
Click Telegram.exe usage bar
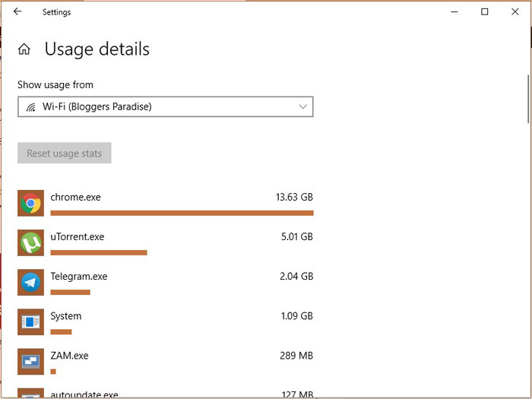[71, 292]
